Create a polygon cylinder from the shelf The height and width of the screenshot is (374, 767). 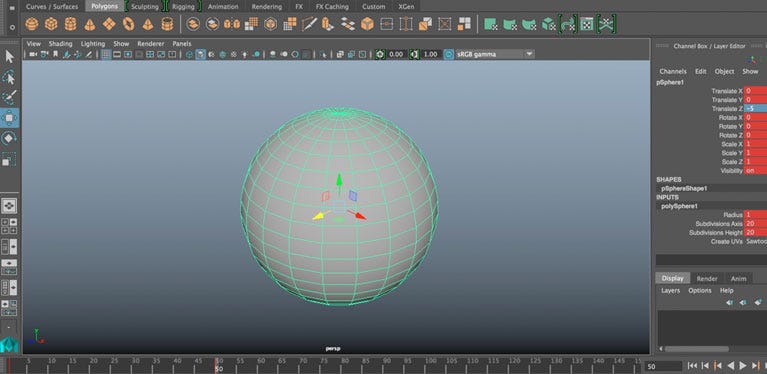(x=70, y=24)
